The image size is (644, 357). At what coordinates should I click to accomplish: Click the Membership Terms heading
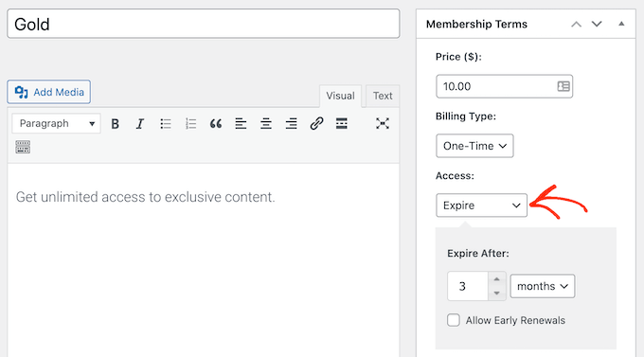[x=476, y=25]
